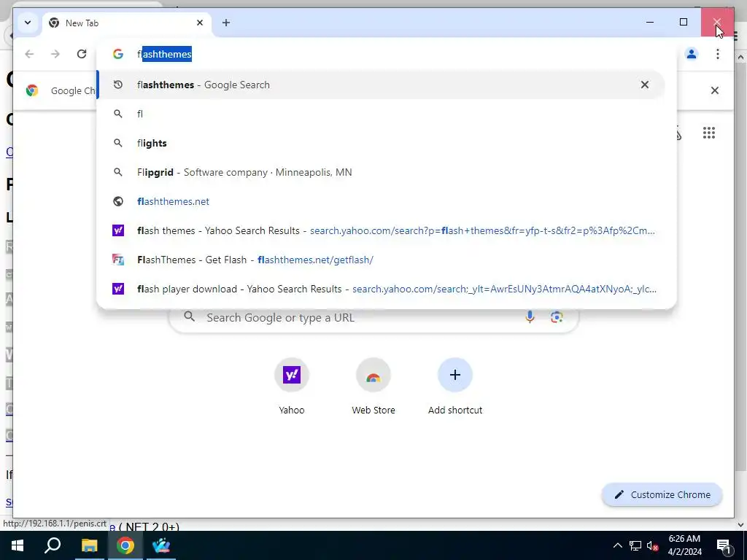747x560 pixels.
Task: Search by image with Google Lens
Action: point(557,317)
